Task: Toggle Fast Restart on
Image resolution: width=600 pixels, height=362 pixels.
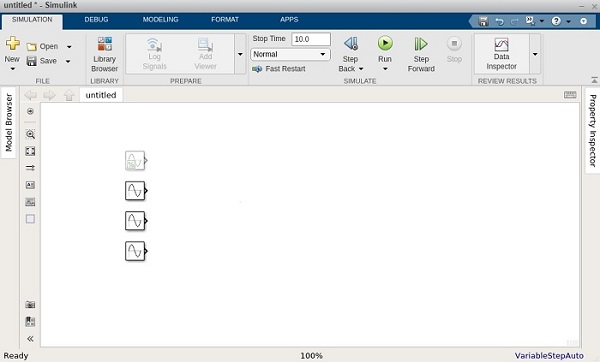Action: click(x=279, y=69)
